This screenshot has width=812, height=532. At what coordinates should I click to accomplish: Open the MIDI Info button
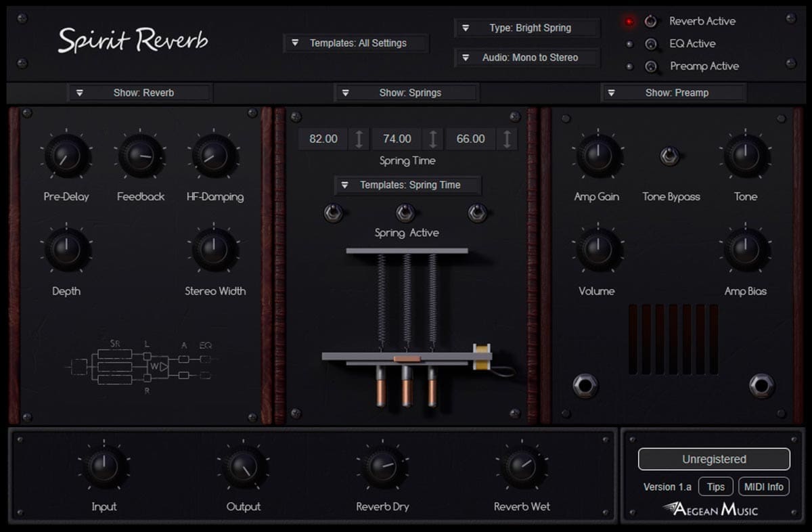tap(764, 487)
